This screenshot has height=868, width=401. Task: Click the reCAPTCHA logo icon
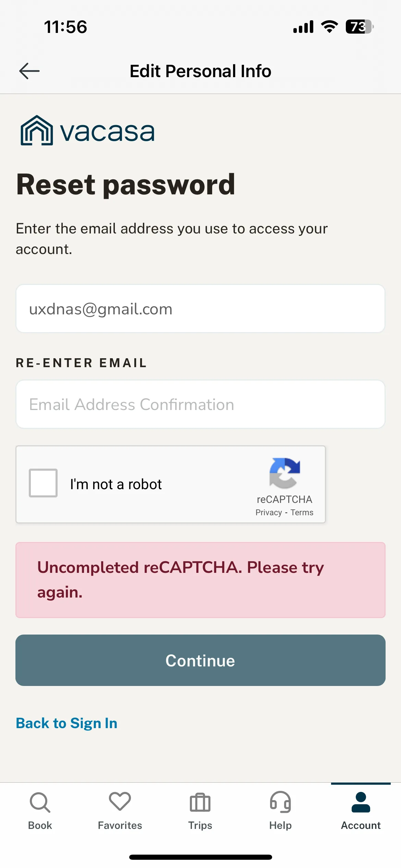click(284, 473)
